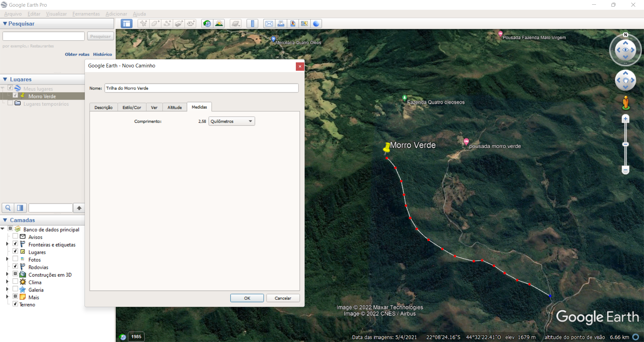Viewport: 644px width, 342px height.
Task: Switch to the Altitude tab
Action: point(175,107)
